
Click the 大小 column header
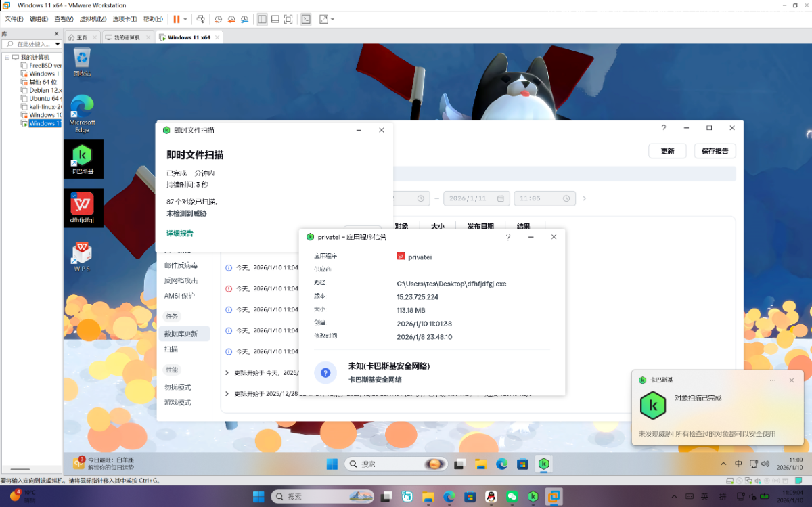pos(437,226)
